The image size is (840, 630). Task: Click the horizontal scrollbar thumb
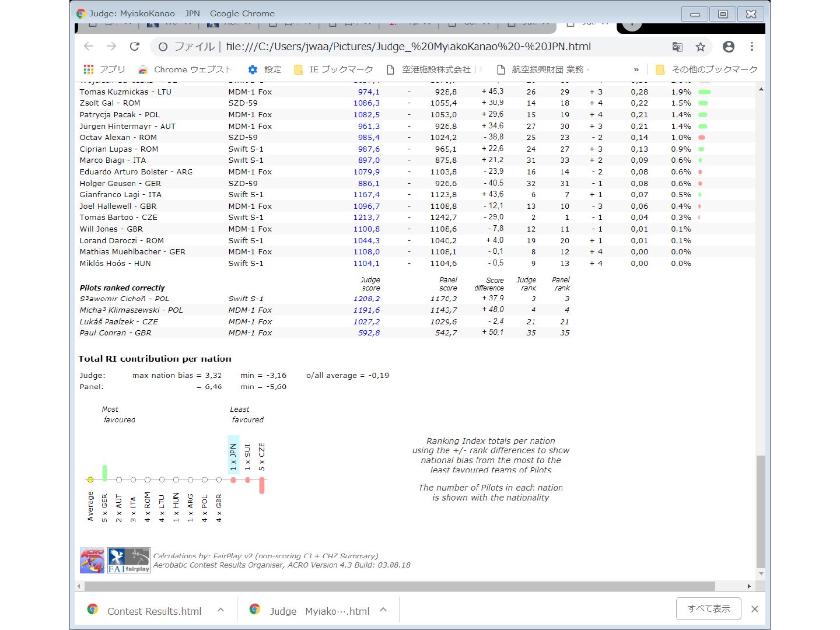pos(400,586)
